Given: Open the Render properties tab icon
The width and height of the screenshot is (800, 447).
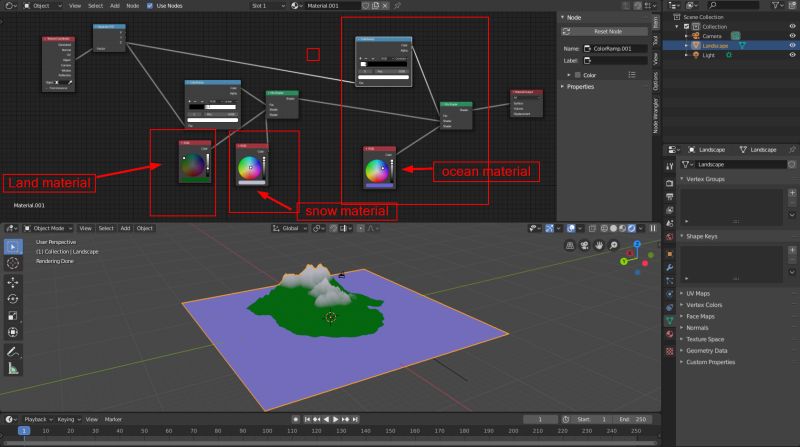Looking at the screenshot, I should coord(670,183).
